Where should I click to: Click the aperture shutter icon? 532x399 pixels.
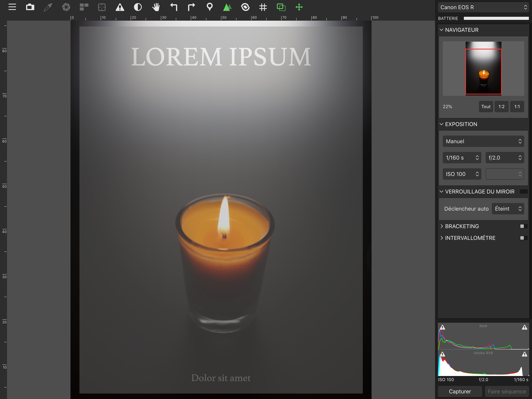coord(66,7)
